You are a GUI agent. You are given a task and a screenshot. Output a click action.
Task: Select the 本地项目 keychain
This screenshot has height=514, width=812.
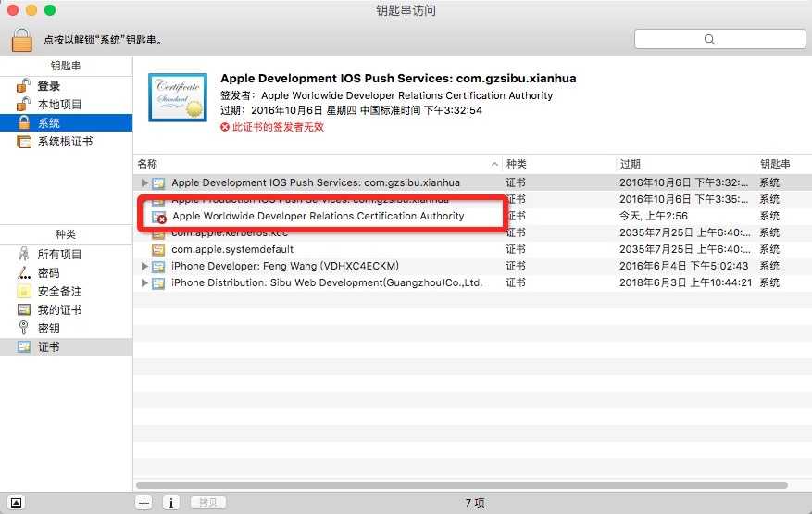67,104
